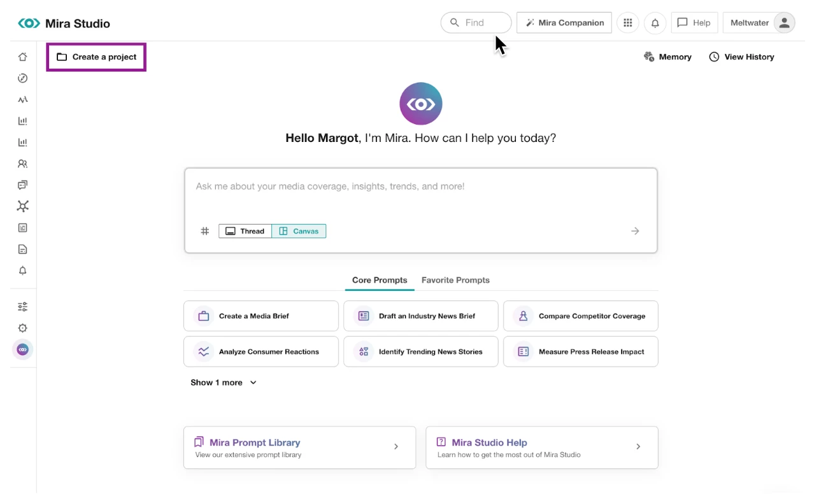Open the sliders settings icon in the sidebar

[x=23, y=307]
